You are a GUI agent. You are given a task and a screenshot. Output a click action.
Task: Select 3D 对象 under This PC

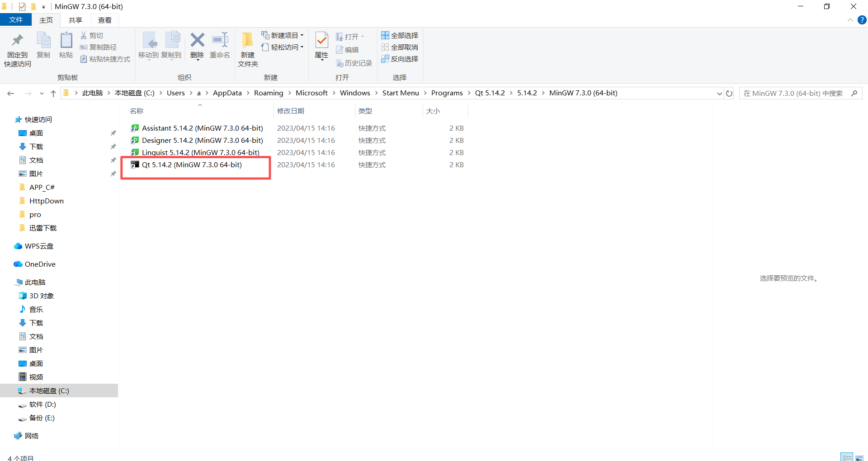point(37,296)
